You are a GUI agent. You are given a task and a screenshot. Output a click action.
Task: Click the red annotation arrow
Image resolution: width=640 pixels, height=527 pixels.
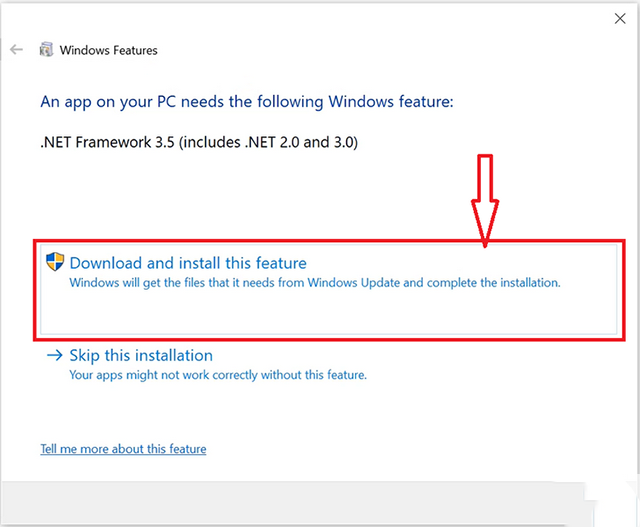pos(485,200)
